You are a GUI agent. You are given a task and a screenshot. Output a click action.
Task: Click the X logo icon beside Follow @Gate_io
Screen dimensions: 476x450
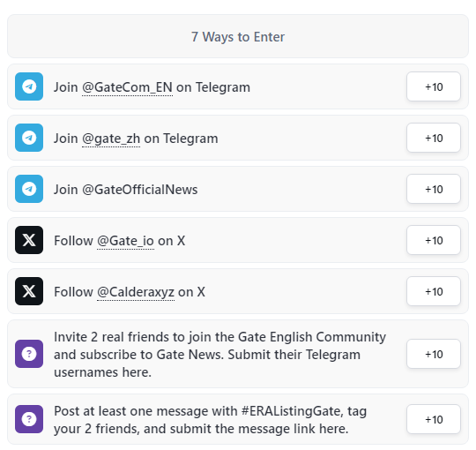(x=29, y=240)
